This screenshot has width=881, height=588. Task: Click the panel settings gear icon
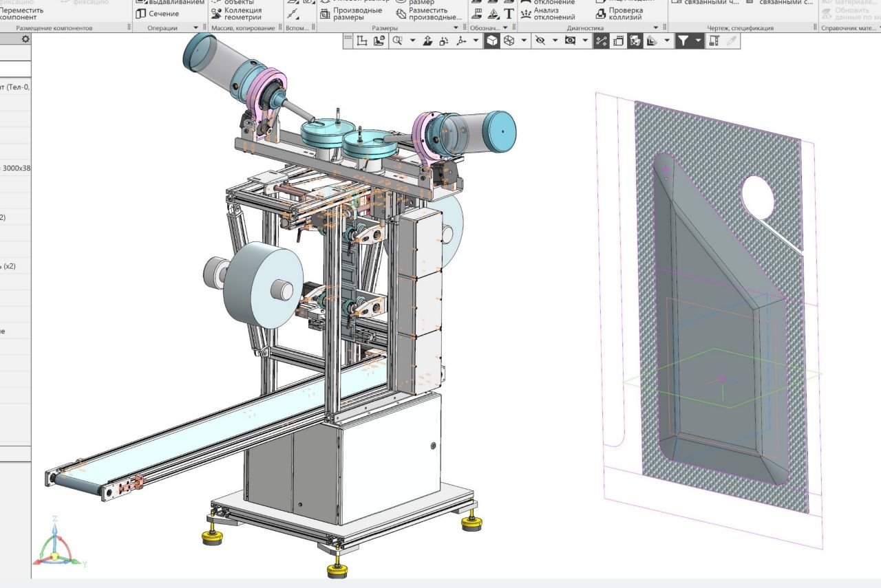point(25,40)
